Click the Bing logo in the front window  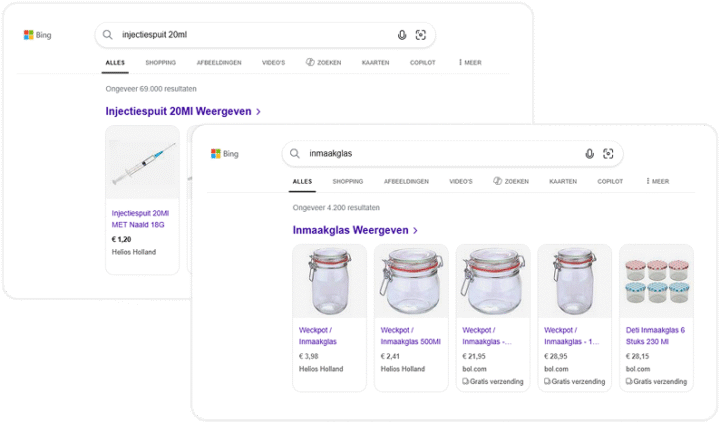225,154
